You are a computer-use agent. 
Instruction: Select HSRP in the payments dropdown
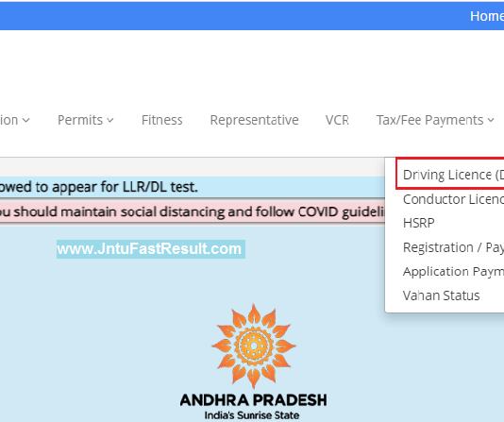pos(418,223)
